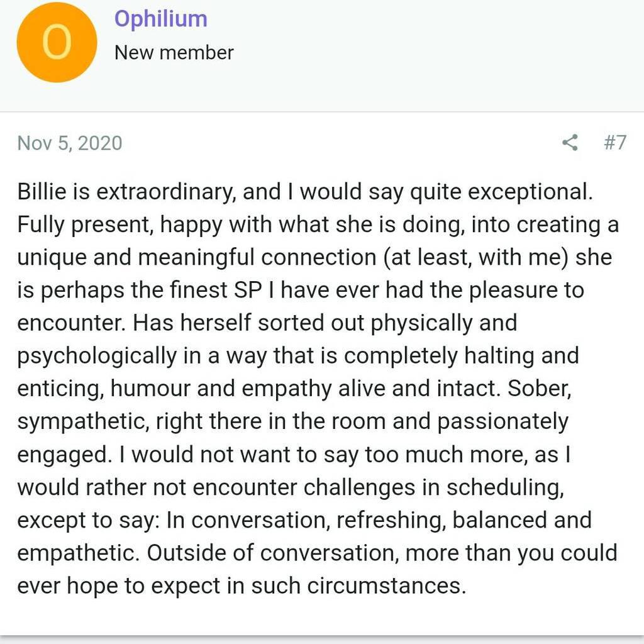Open the orange "O" avatar of Ophilium
The width and height of the screenshot is (644, 644).
[57, 42]
